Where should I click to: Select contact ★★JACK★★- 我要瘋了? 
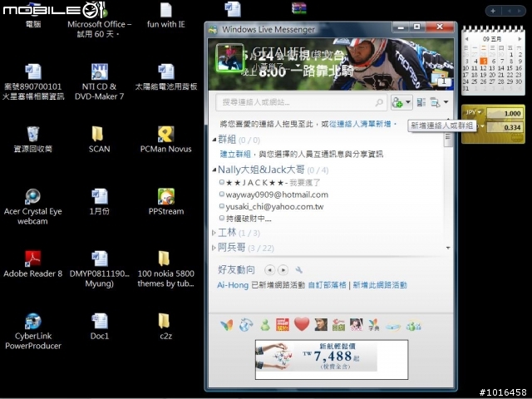(269, 183)
